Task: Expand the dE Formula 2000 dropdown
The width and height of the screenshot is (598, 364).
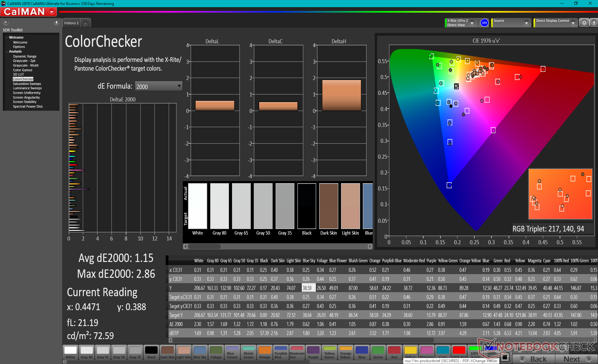Action: click(159, 86)
